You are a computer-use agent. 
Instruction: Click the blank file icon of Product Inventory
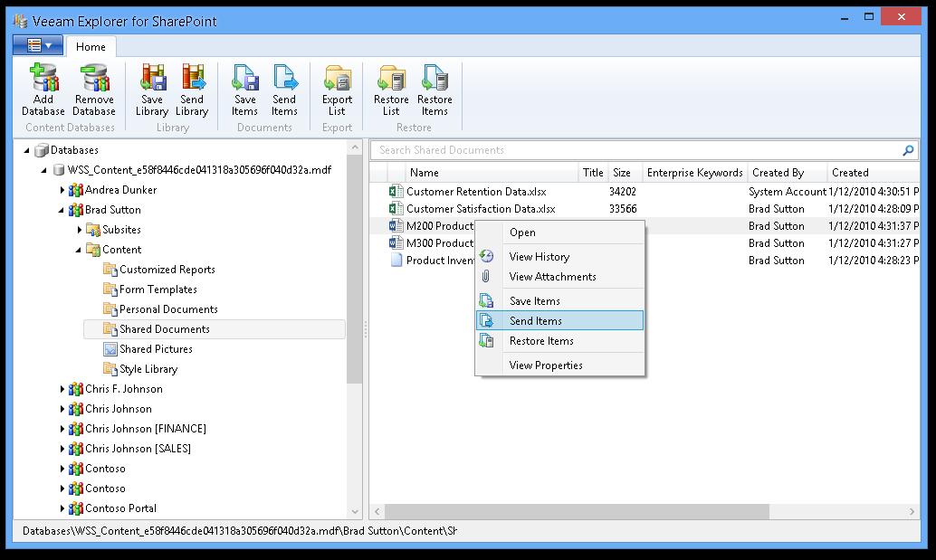point(396,261)
